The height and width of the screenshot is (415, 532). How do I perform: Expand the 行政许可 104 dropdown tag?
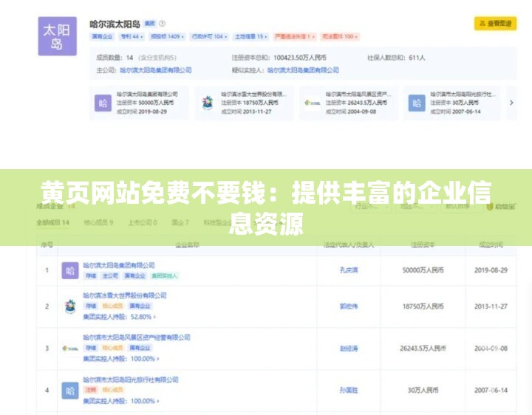pos(209,36)
